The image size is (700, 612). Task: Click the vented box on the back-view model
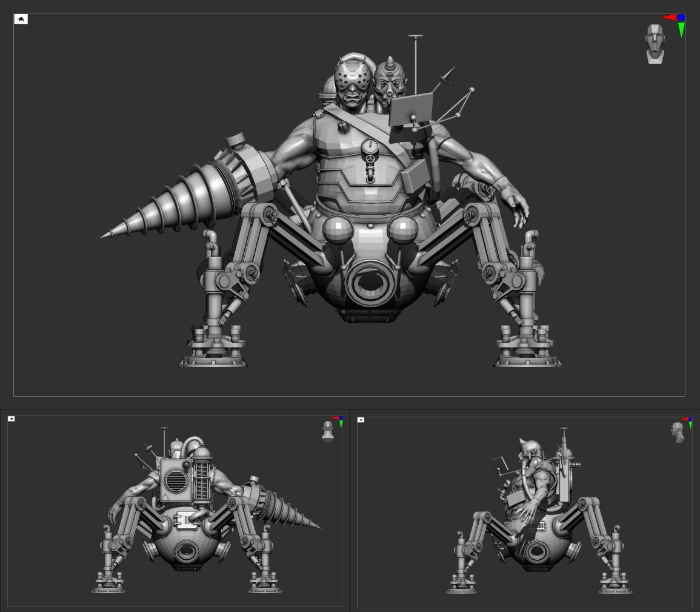(x=175, y=479)
